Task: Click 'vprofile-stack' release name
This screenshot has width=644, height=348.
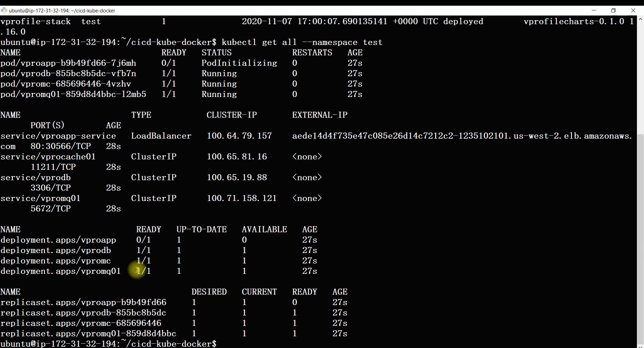Action: (36, 21)
